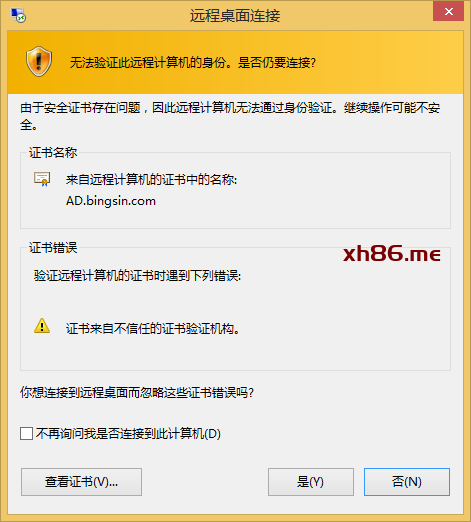Click the 远程桌面连接 window title text
Image resolution: width=471 pixels, height=522 pixels.
[x=235, y=16]
